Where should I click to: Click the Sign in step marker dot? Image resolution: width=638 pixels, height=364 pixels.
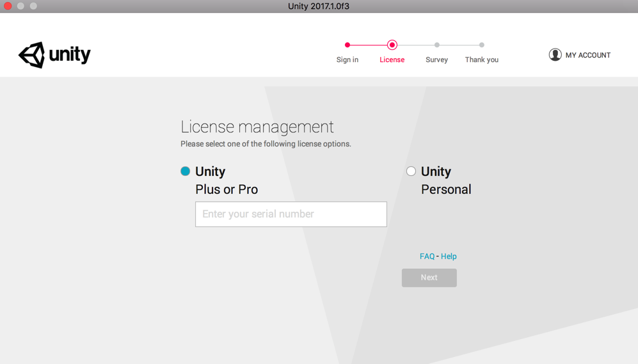pyautogui.click(x=347, y=45)
